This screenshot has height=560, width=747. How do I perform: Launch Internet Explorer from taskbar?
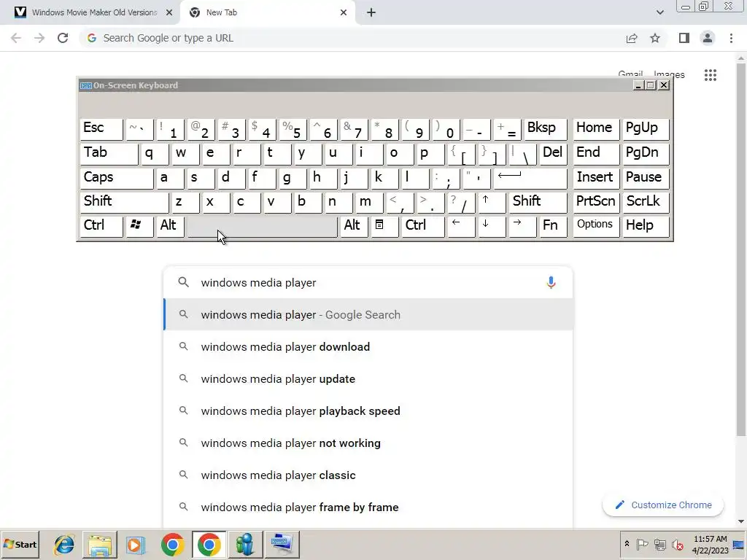point(64,545)
